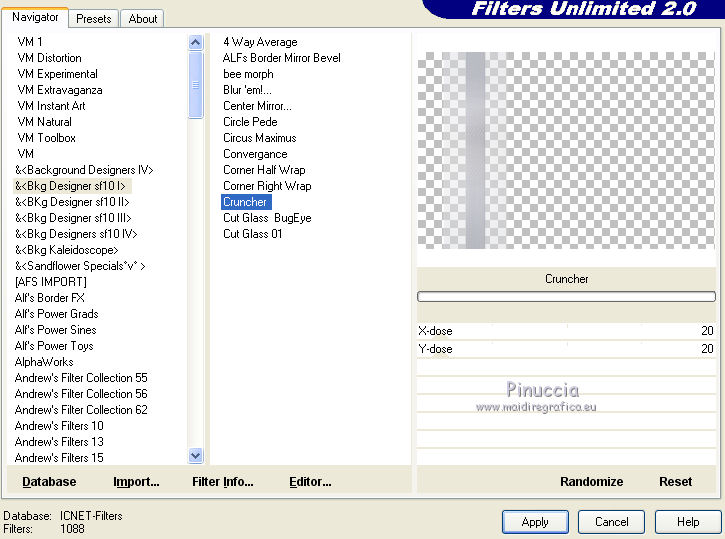This screenshot has width=725, height=539.
Task: Select Andrew's Filter Collection 56
Action: [x=81, y=394]
